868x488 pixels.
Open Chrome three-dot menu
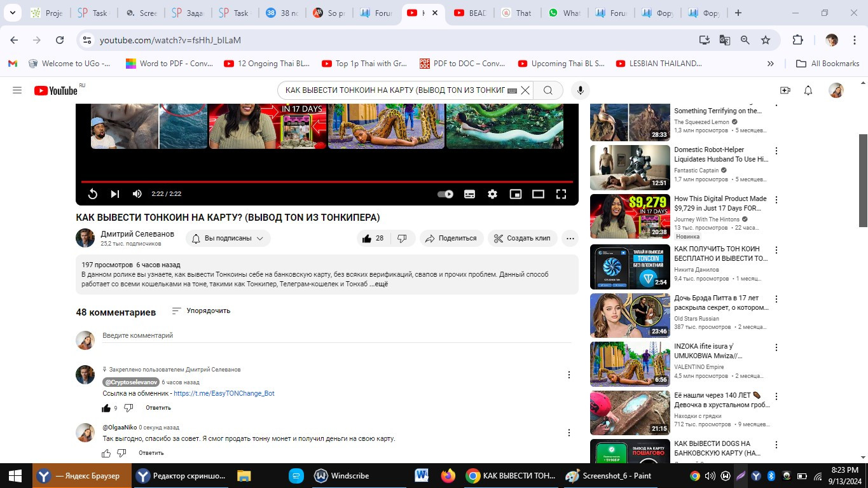(x=854, y=40)
